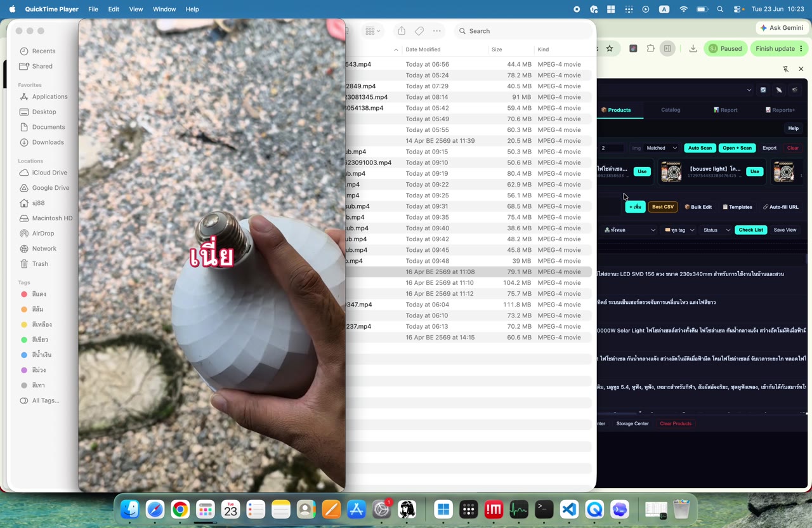Screen dimensions: 812x528
Task: Bookmark this page with the star icon
Action: coord(610,48)
